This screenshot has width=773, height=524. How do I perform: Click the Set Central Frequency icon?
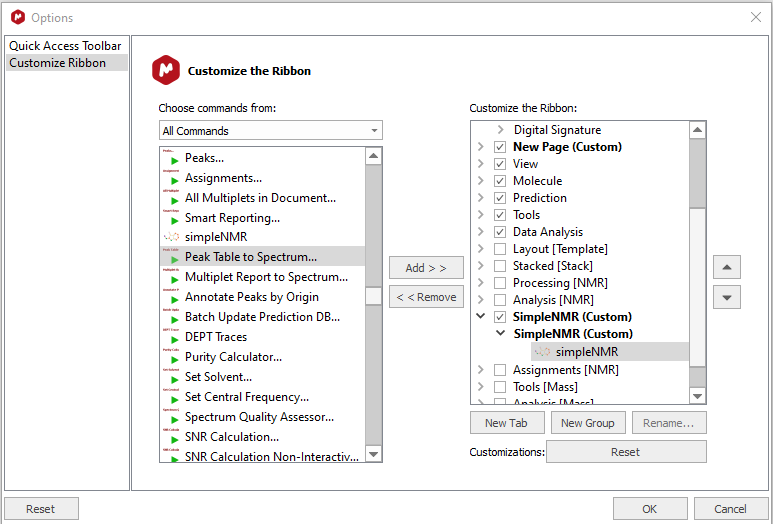[171, 396]
